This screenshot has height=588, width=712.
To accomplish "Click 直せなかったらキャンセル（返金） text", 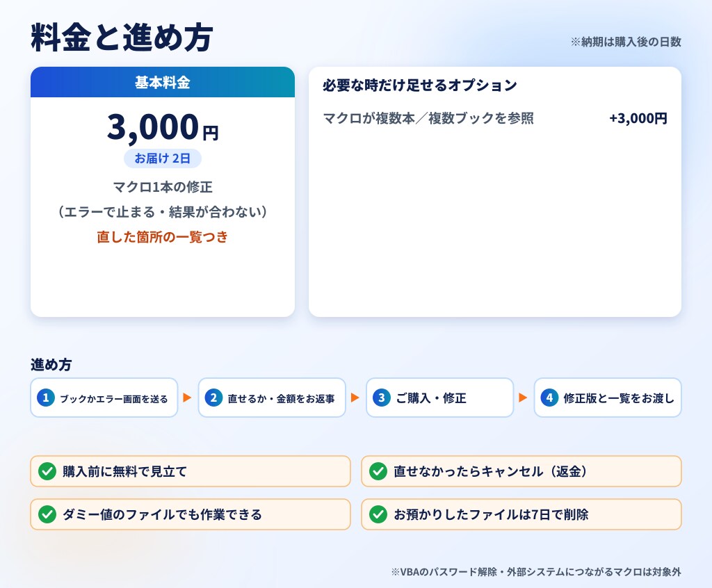I will point(492,471).
